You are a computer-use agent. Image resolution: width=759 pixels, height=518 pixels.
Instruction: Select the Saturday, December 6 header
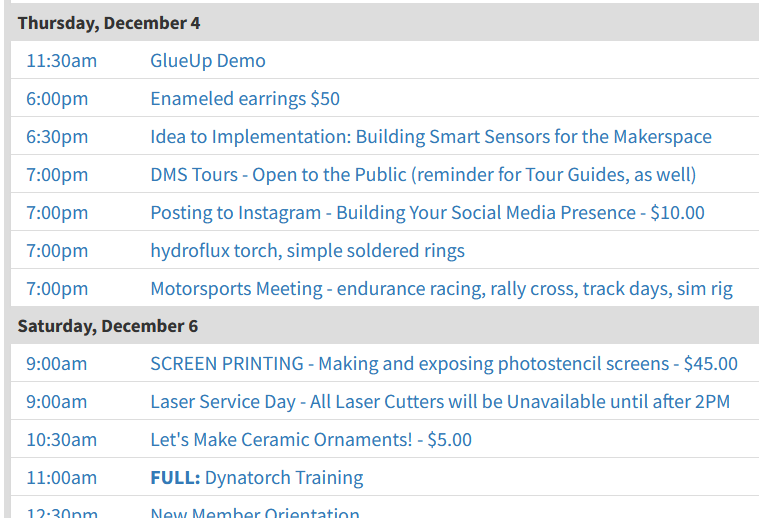[x=108, y=326]
